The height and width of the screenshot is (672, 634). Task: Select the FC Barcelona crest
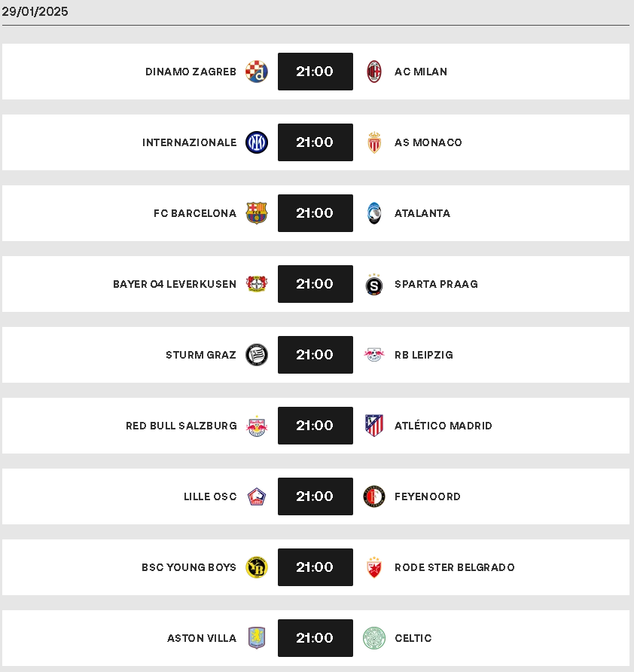(257, 213)
